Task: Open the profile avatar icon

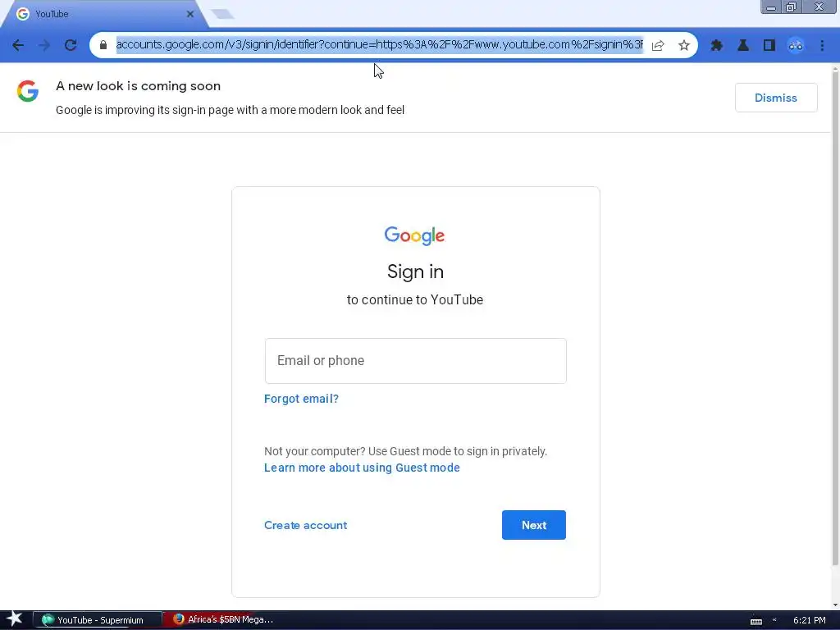Action: click(796, 46)
